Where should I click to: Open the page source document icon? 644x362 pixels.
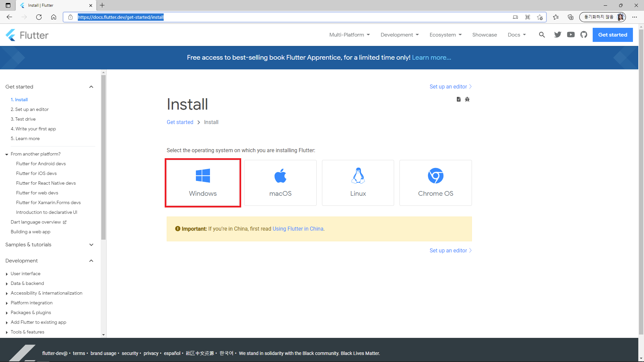point(459,99)
